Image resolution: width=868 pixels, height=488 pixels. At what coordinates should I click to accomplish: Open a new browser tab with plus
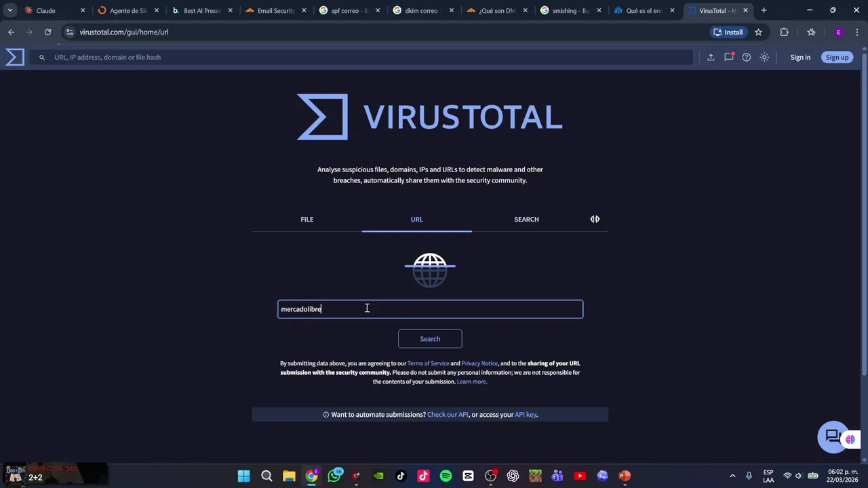point(764,10)
